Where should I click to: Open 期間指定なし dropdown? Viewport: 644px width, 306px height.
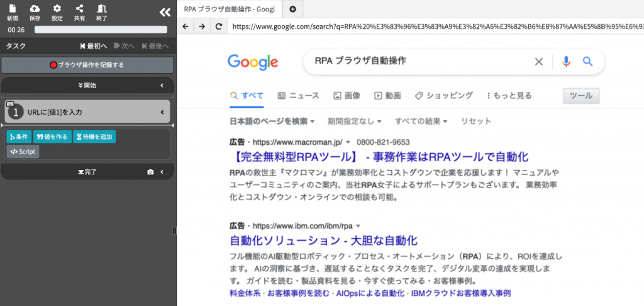click(x=355, y=122)
